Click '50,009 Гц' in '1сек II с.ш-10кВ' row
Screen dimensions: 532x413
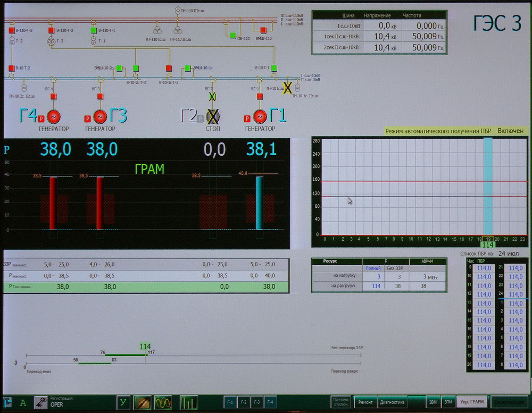click(428, 36)
